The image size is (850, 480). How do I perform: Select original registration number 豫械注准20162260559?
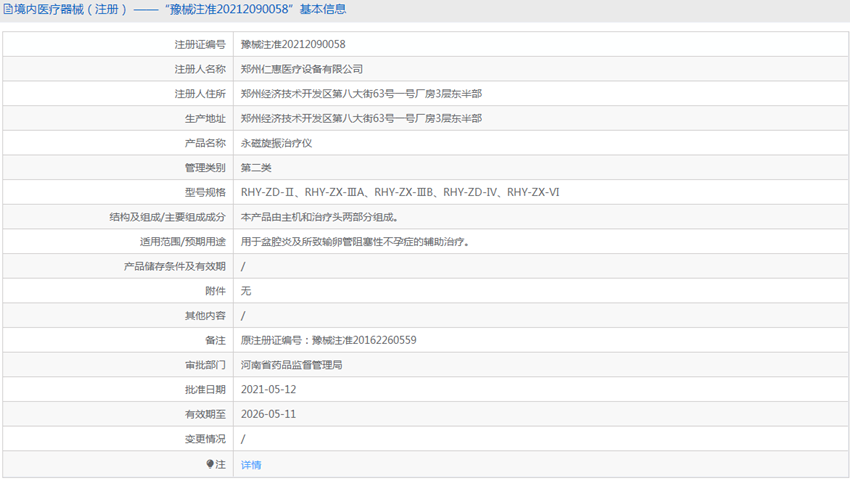point(364,340)
